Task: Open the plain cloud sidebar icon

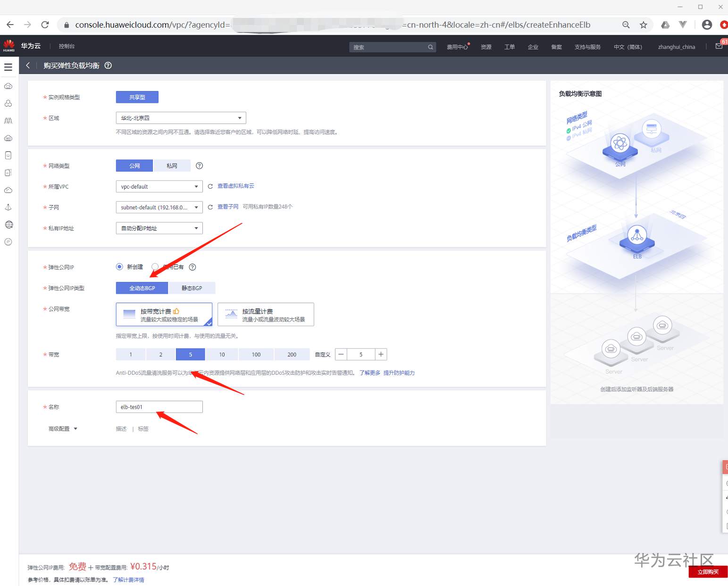Action: click(x=8, y=190)
